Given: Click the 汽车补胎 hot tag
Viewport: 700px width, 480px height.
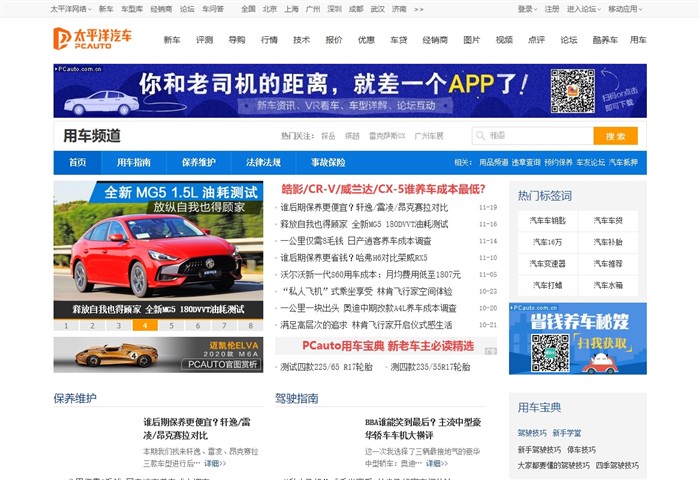Looking at the screenshot, I should pyautogui.click(x=608, y=242).
